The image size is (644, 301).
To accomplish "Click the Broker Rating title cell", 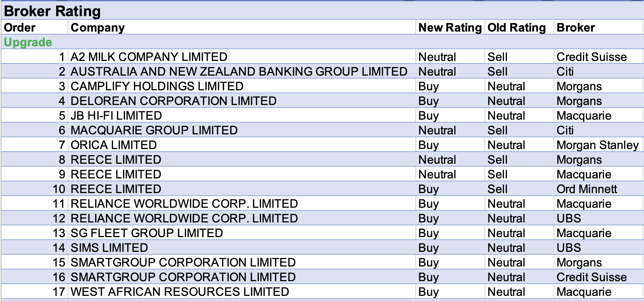I will pos(52,11).
